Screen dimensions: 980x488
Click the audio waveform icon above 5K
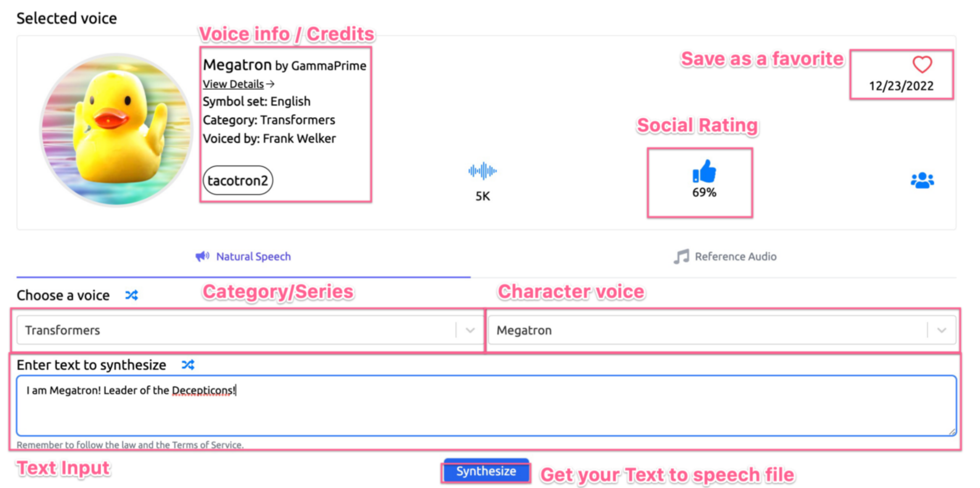pyautogui.click(x=482, y=171)
